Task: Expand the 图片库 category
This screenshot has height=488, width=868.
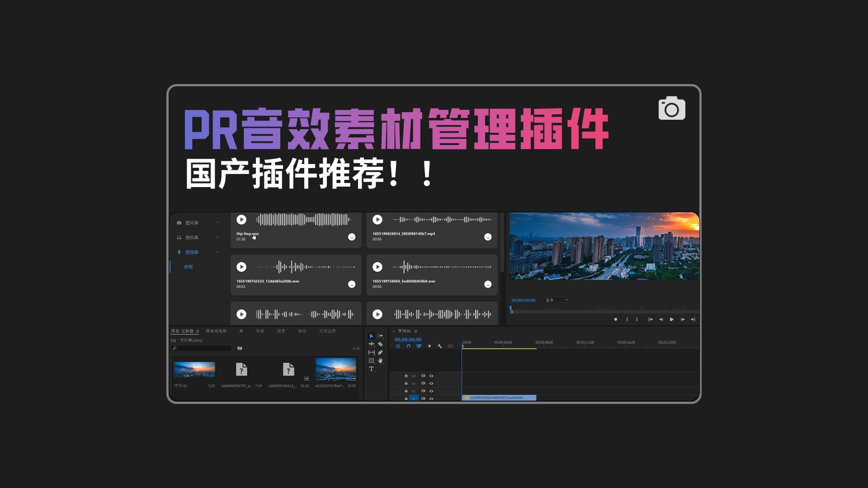Action: 217,223
